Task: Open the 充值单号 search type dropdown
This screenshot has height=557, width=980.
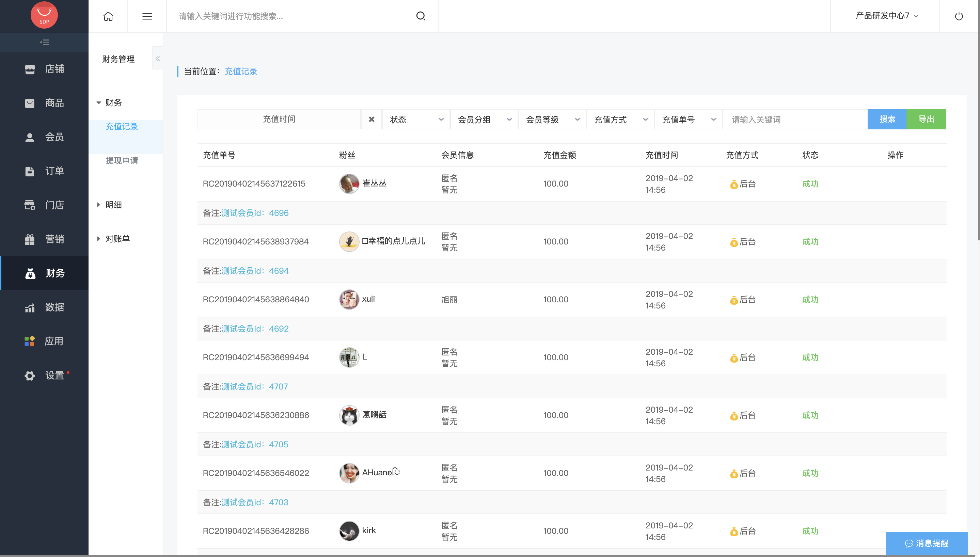Action: (689, 120)
